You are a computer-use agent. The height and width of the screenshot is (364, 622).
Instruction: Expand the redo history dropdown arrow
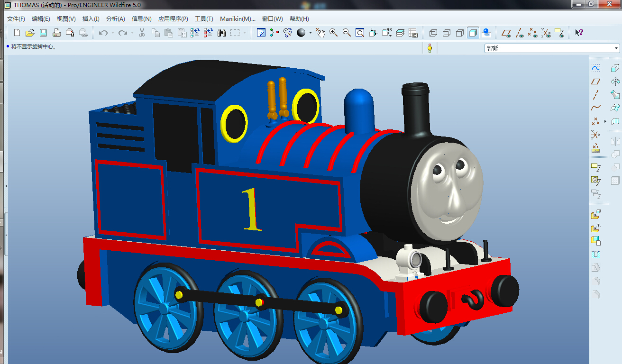[132, 33]
